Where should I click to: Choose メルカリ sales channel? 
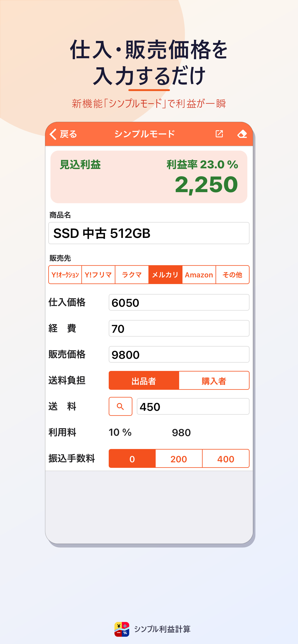165,275
